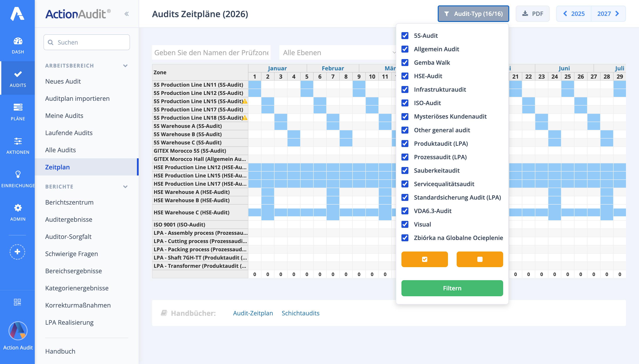Open the Aktionen sliders icon
The height and width of the screenshot is (364, 639).
tap(18, 141)
